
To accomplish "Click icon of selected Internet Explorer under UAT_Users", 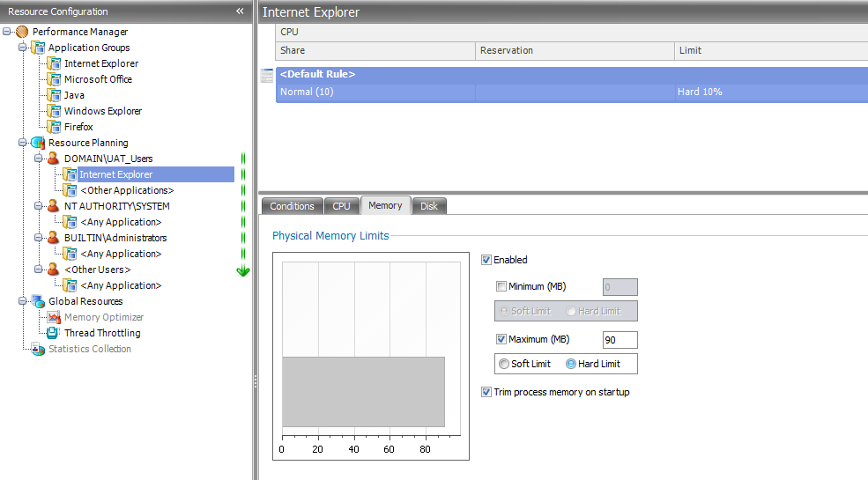I will pyautogui.click(x=70, y=174).
